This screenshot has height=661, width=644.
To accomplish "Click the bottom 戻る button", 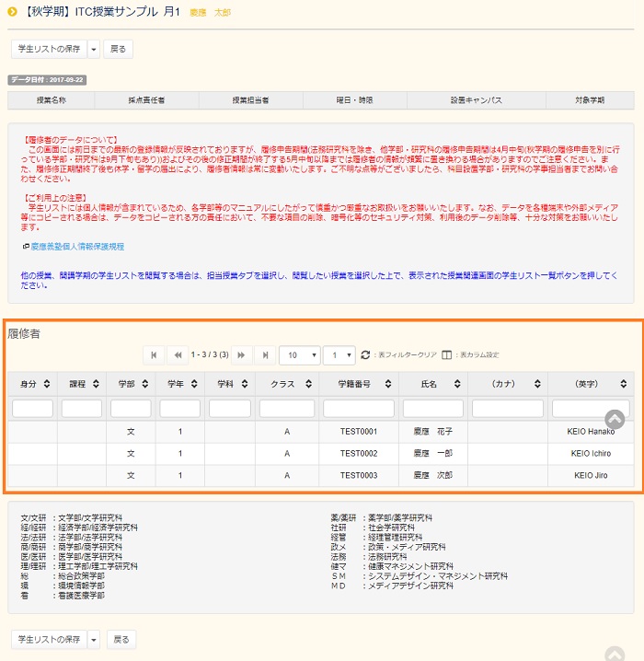I will 120,639.
